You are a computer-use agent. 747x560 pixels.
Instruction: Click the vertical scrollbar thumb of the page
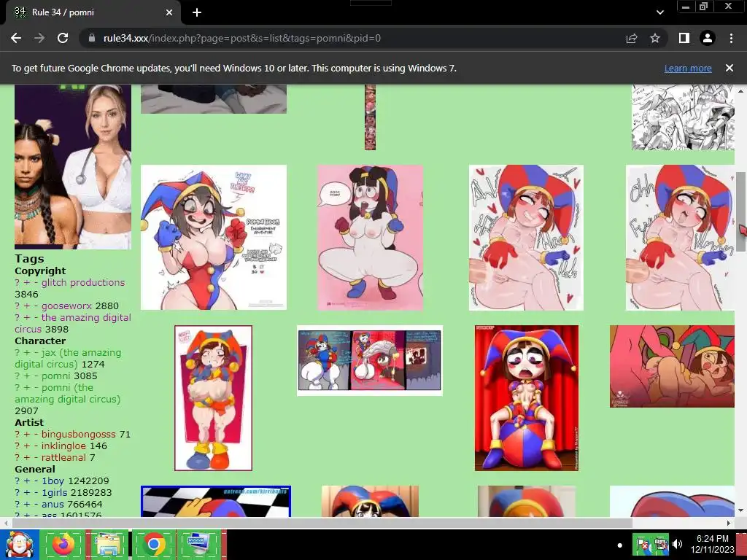pyautogui.click(x=741, y=211)
